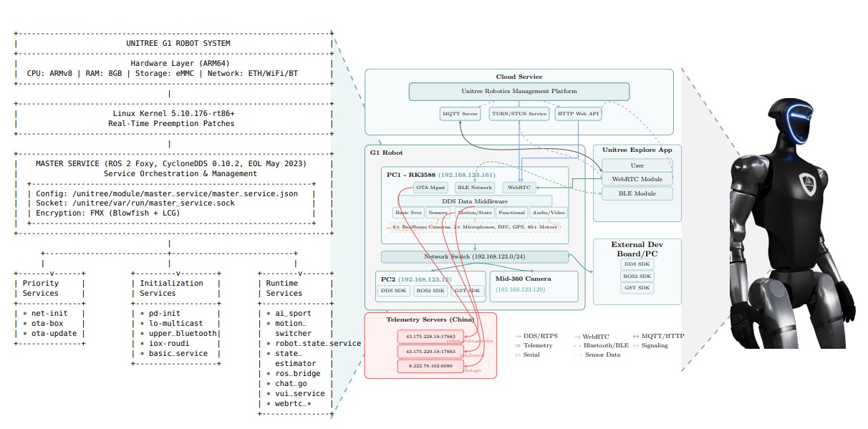This screenshot has width=868, height=429.
Task: Select the 8.222.78.102:6080 server box
Action: click(x=431, y=366)
